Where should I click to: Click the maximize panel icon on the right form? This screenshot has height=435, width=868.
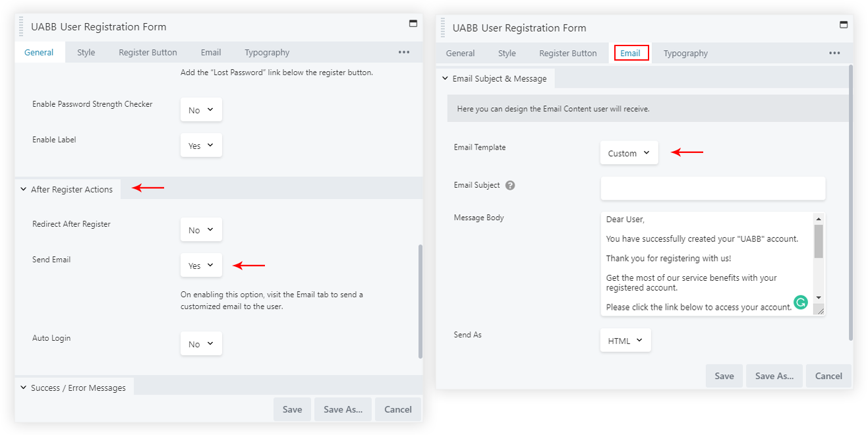tap(843, 25)
